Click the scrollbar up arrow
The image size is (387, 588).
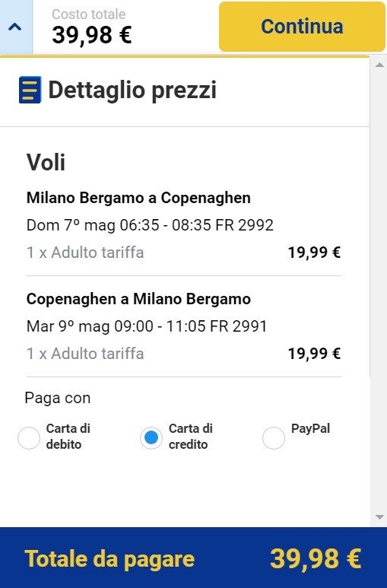pyautogui.click(x=379, y=65)
